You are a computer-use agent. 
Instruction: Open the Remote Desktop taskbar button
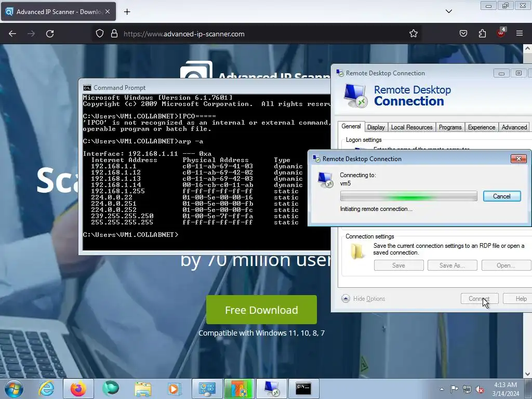coord(272,389)
